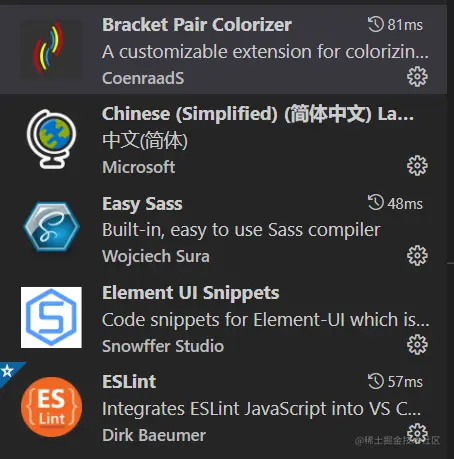Click the Chinese language pack gear icon

click(x=417, y=165)
